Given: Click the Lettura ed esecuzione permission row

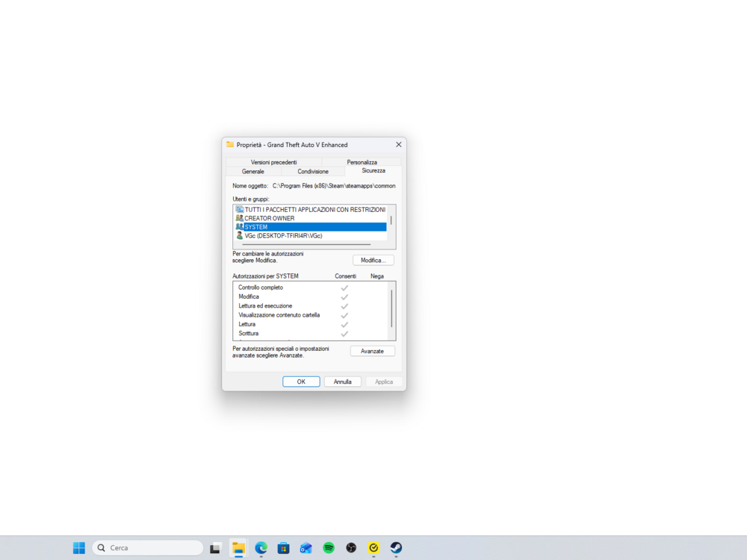Looking at the screenshot, I should tap(311, 305).
